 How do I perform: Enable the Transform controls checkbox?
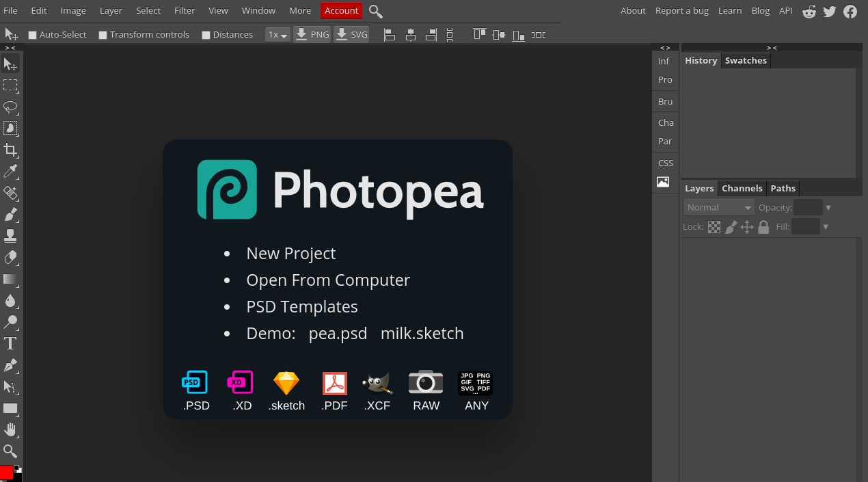103,35
